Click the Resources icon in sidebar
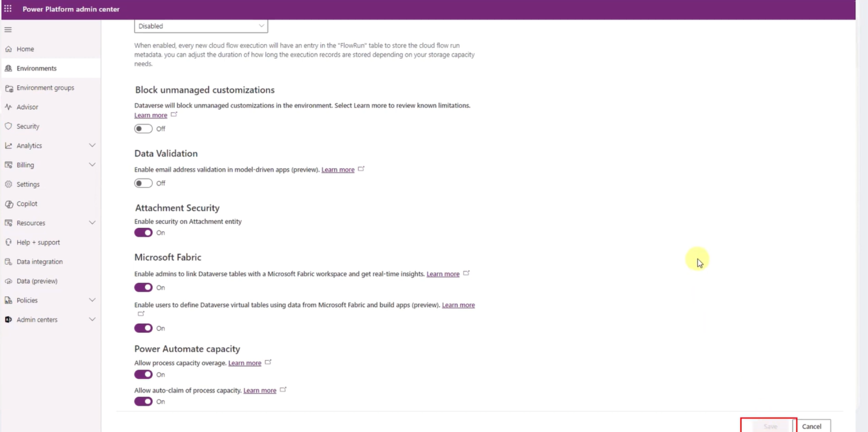The height and width of the screenshot is (432, 868). 9,223
